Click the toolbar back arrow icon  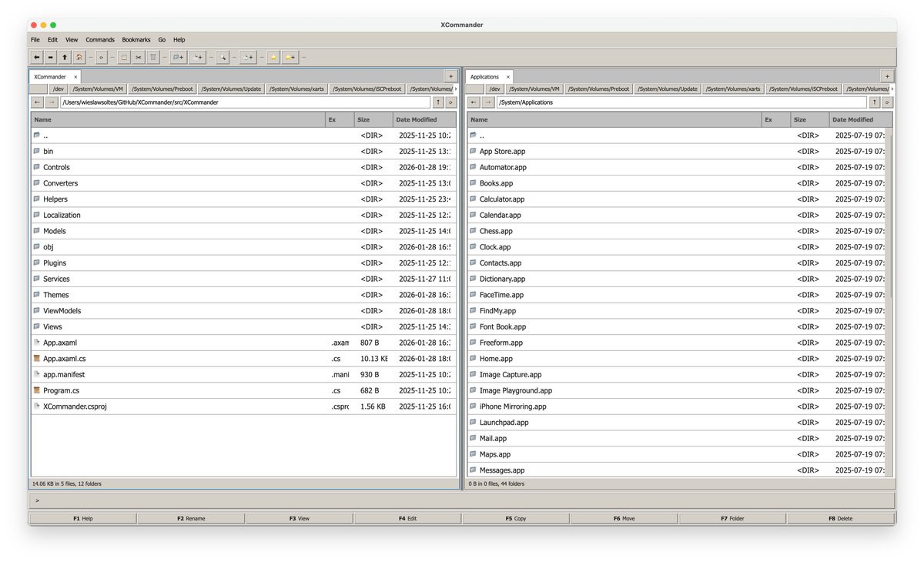click(36, 57)
